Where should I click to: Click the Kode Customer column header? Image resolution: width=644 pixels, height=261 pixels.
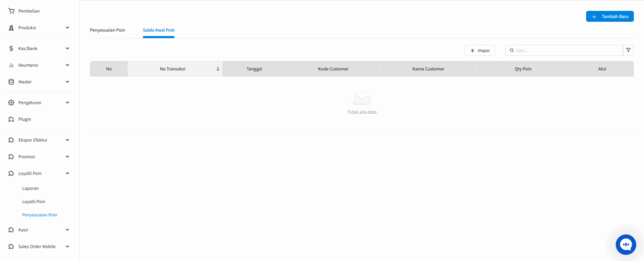tap(333, 69)
